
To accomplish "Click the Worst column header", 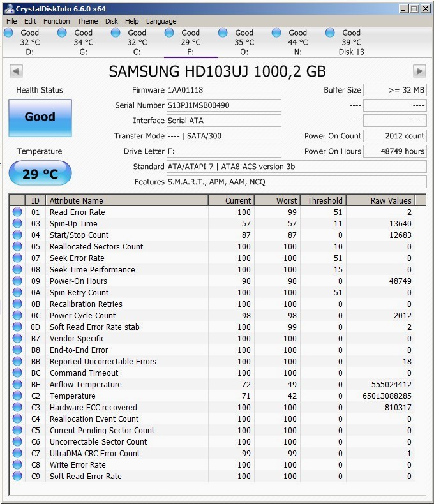I will point(278,200).
